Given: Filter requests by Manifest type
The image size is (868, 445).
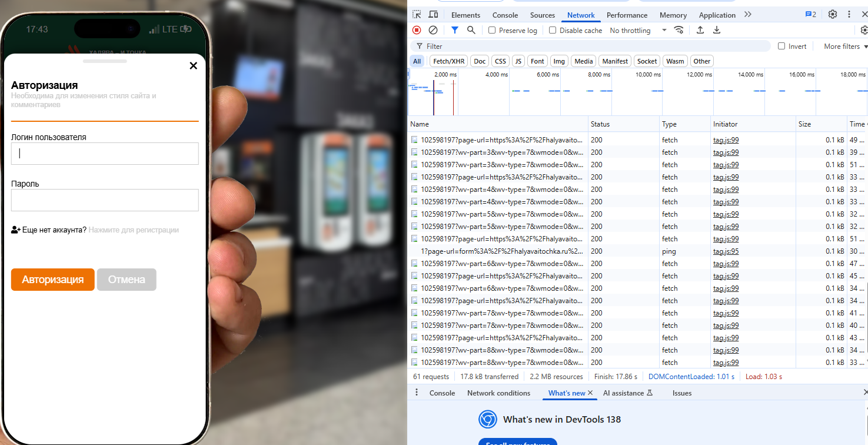Looking at the screenshot, I should click(615, 61).
